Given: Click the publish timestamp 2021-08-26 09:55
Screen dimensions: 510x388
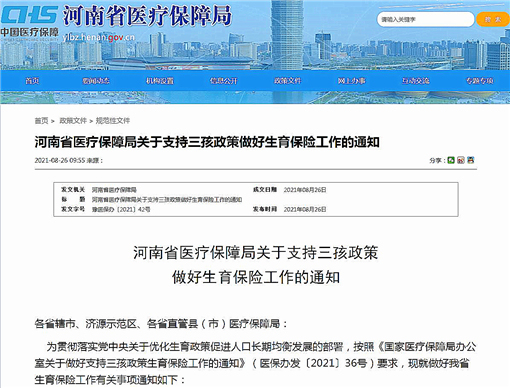Looking at the screenshot, I should [x=60, y=161].
